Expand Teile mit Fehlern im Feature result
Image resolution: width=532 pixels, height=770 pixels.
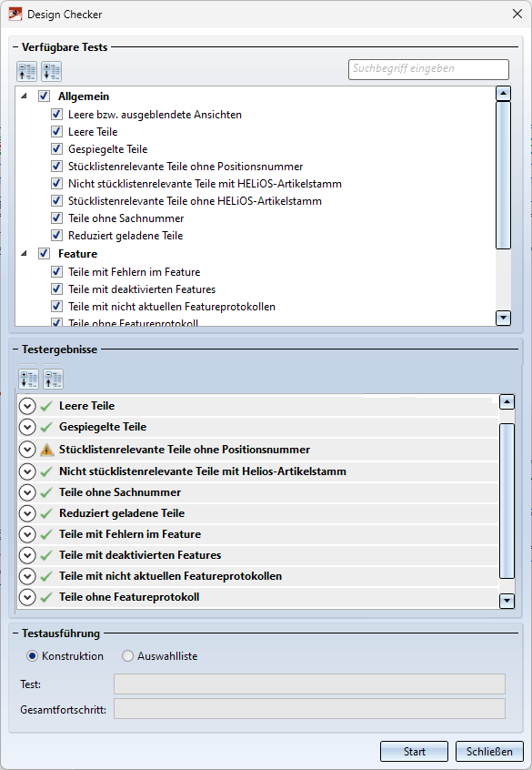click(27, 534)
